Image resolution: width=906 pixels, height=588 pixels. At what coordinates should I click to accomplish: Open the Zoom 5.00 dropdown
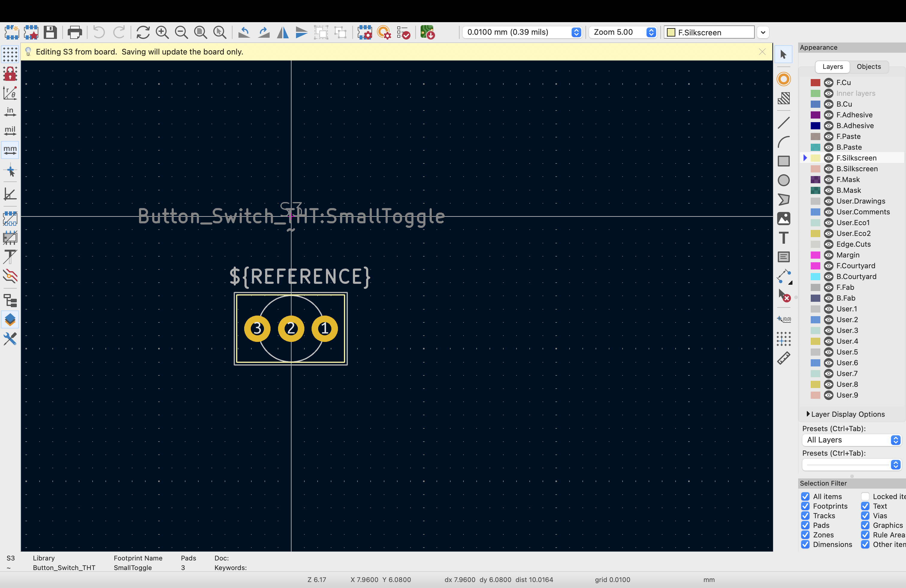pos(623,32)
